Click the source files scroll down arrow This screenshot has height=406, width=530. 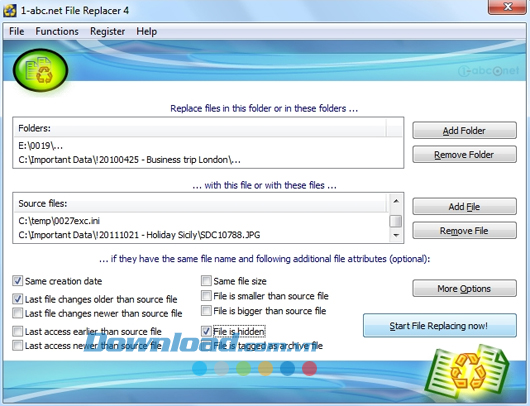[396, 235]
